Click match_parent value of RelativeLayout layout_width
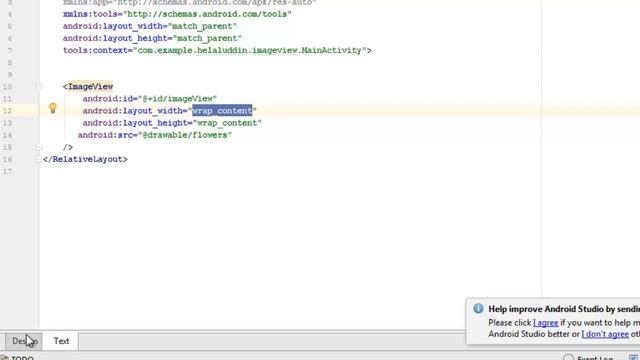The width and height of the screenshot is (640, 360). click(202, 26)
